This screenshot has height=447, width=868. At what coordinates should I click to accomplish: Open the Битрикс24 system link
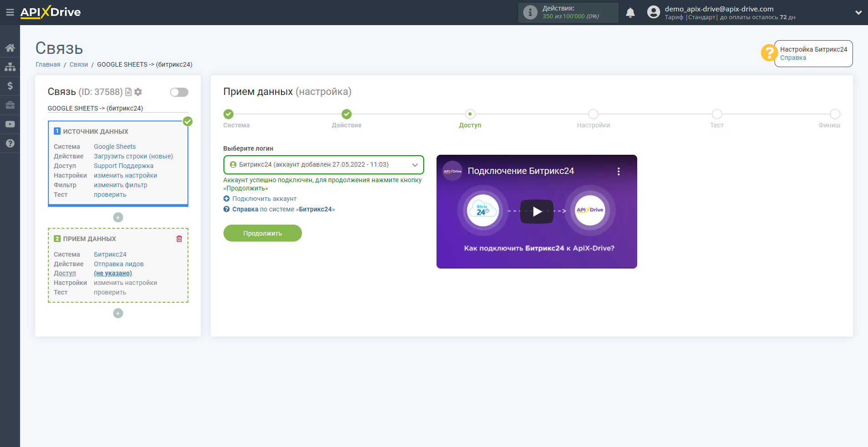click(x=110, y=254)
